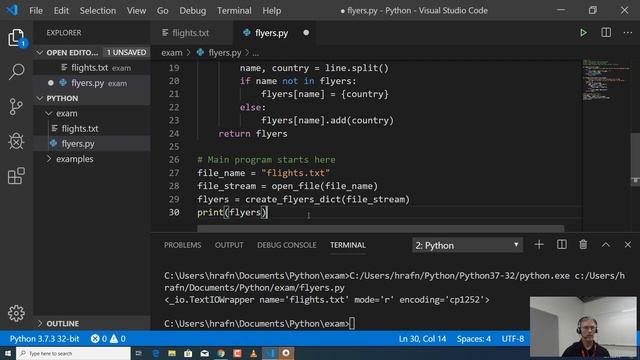
Task: Open the Debug view bug icon
Action: point(16,141)
